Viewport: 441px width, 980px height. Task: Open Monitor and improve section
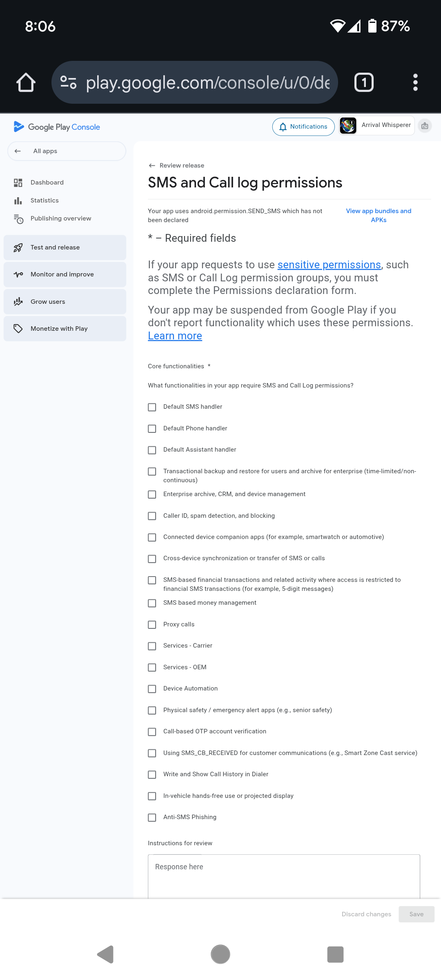click(62, 274)
